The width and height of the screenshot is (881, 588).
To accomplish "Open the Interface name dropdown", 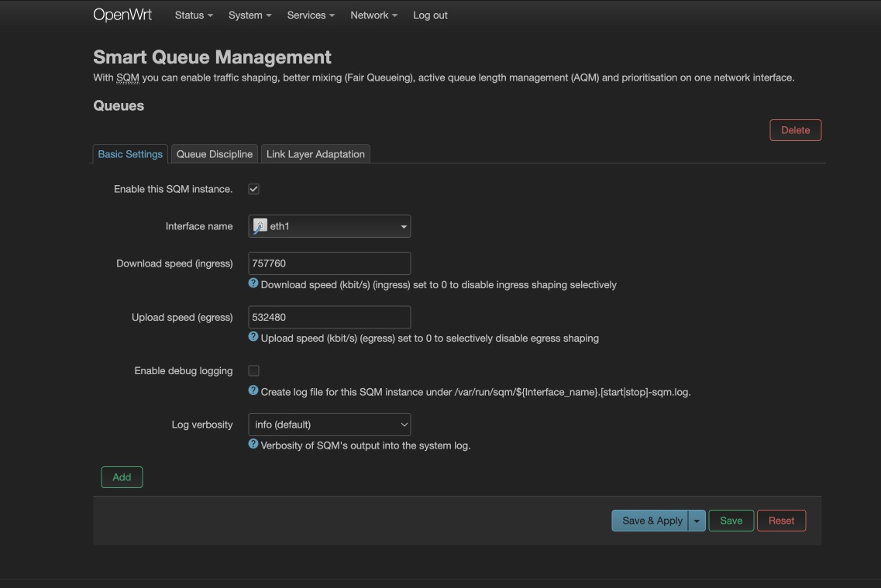I will [x=329, y=226].
